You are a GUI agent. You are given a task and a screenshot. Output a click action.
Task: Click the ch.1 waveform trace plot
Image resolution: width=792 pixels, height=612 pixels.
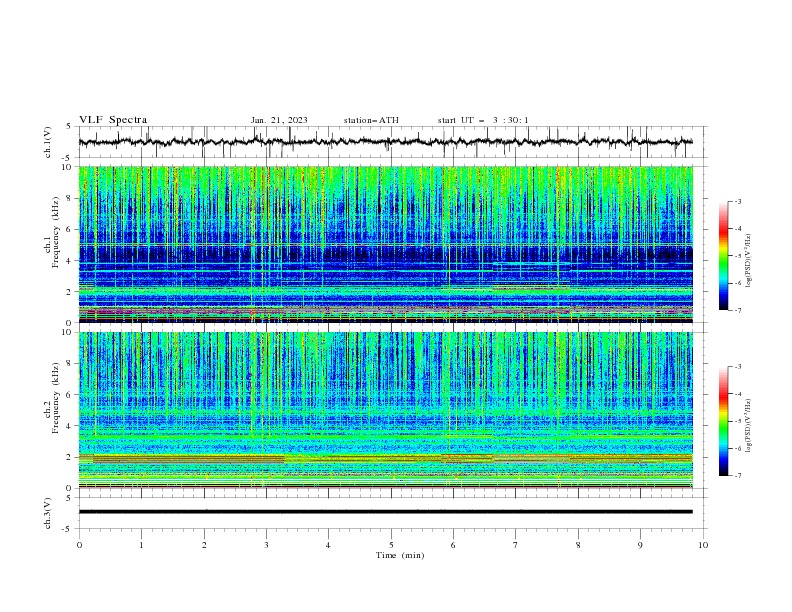point(385,142)
